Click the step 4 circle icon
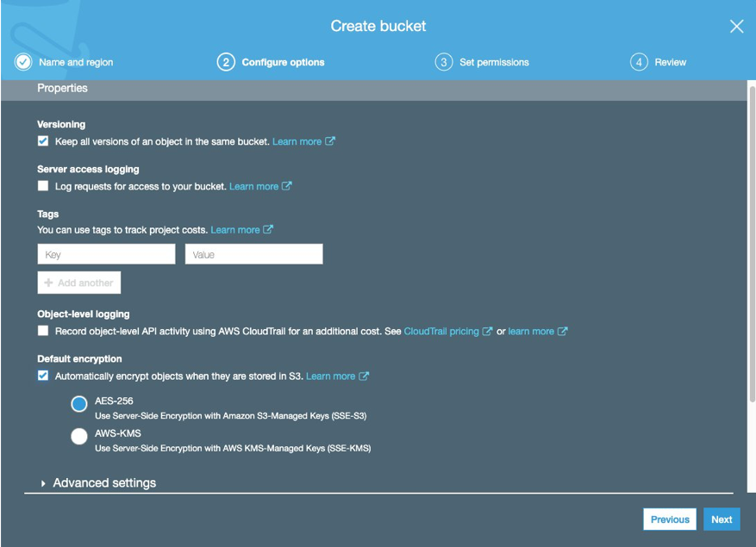The image size is (756, 547). point(639,62)
